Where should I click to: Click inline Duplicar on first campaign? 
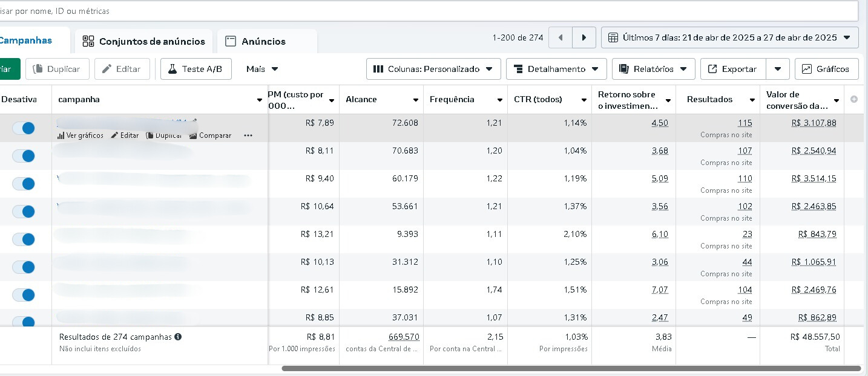coord(164,135)
